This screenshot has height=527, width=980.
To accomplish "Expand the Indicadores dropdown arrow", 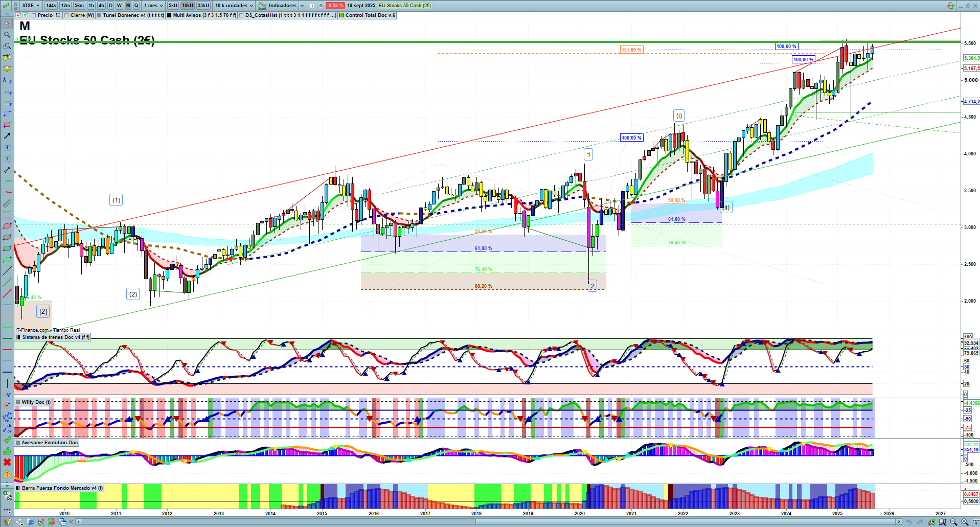I will (x=302, y=6).
